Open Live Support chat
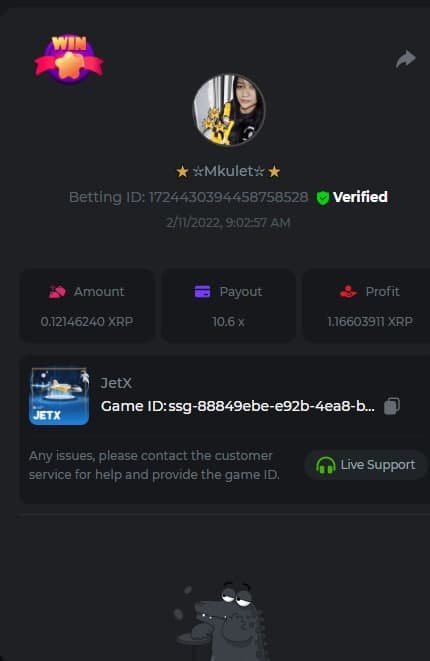This screenshot has height=661, width=430. point(366,465)
